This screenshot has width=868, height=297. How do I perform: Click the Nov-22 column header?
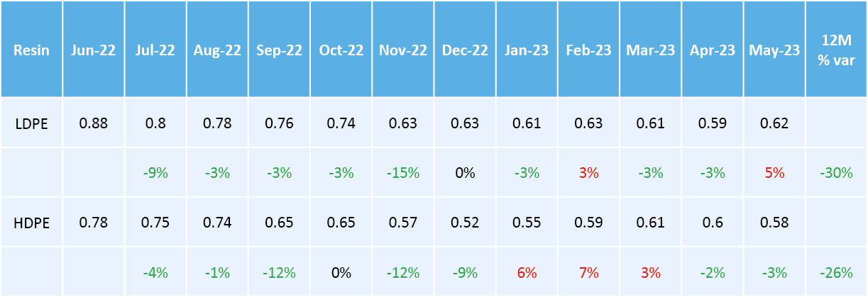(403, 51)
